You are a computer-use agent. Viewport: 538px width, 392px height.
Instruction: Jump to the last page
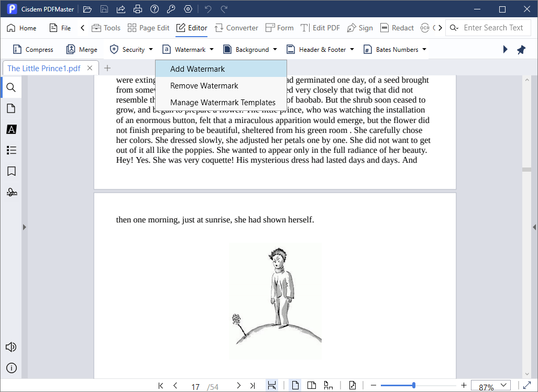(x=253, y=386)
